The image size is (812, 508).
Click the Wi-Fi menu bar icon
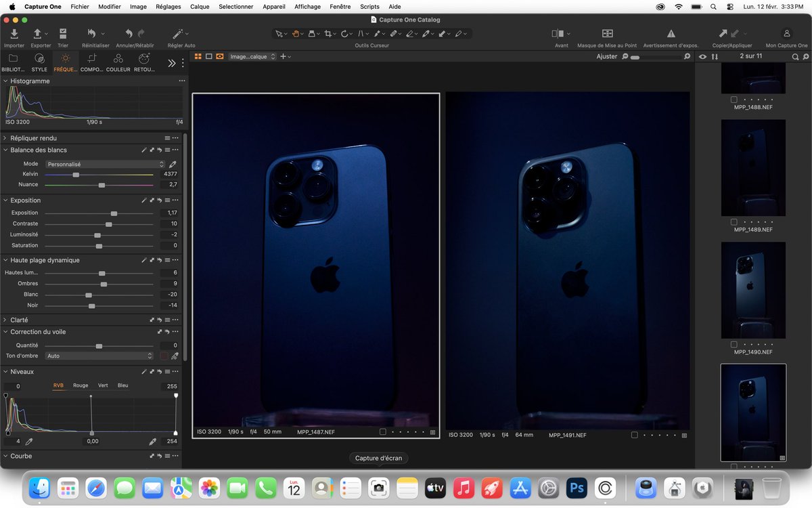click(x=679, y=7)
